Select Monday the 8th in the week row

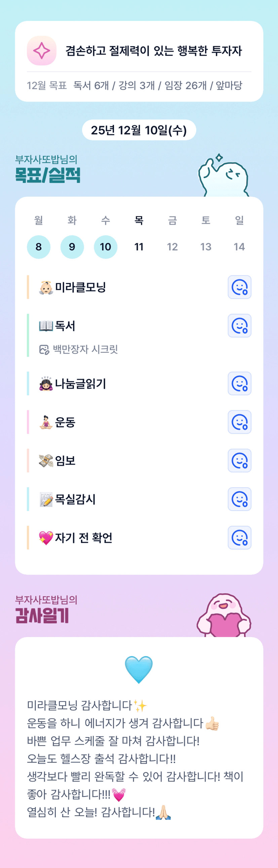click(x=39, y=247)
